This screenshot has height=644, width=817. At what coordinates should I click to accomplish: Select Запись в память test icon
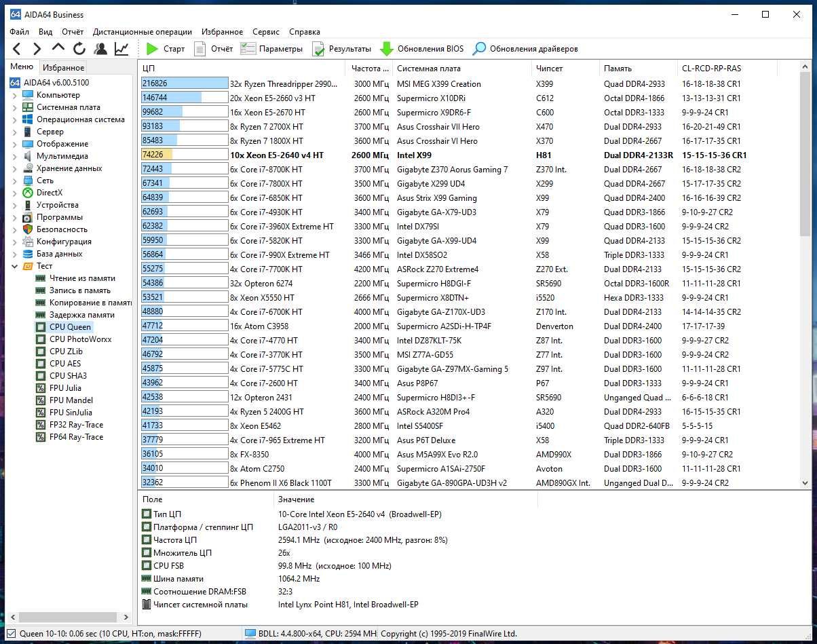pyautogui.click(x=41, y=290)
